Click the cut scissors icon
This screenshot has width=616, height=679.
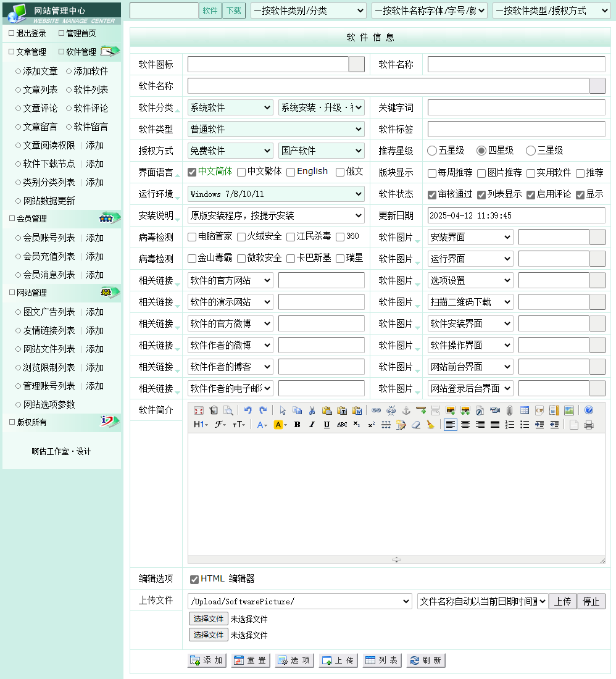click(312, 410)
